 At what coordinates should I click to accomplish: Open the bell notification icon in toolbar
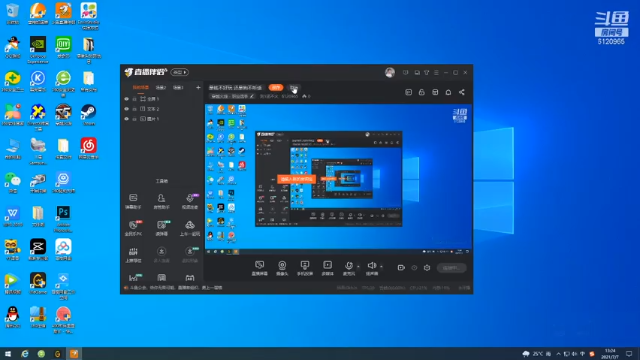448,92
